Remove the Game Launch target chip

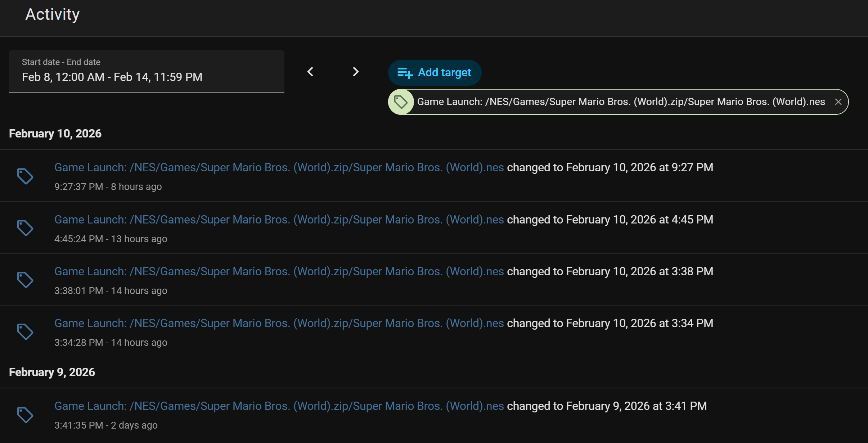coord(838,102)
